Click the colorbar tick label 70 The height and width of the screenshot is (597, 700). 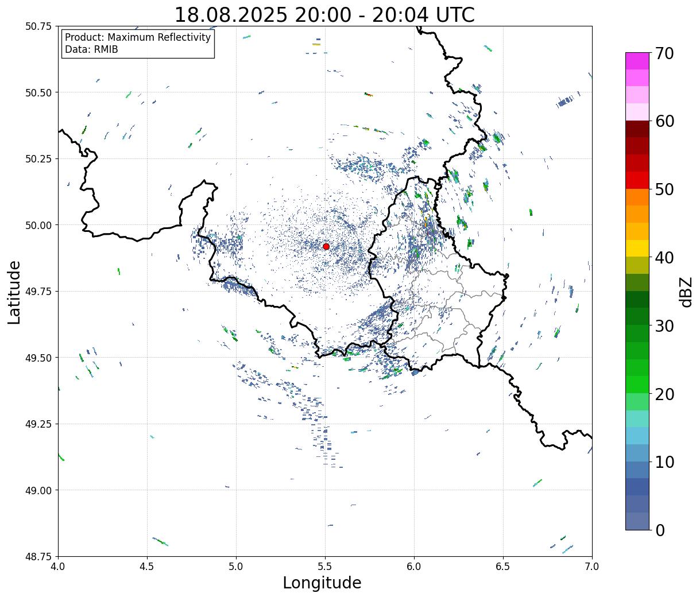pyautogui.click(x=664, y=53)
